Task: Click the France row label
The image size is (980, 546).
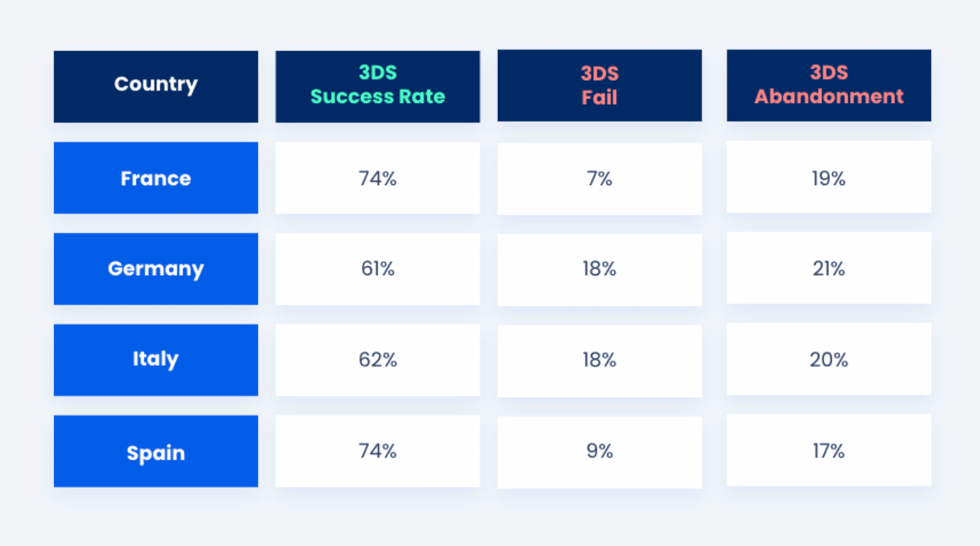Action: [x=156, y=178]
